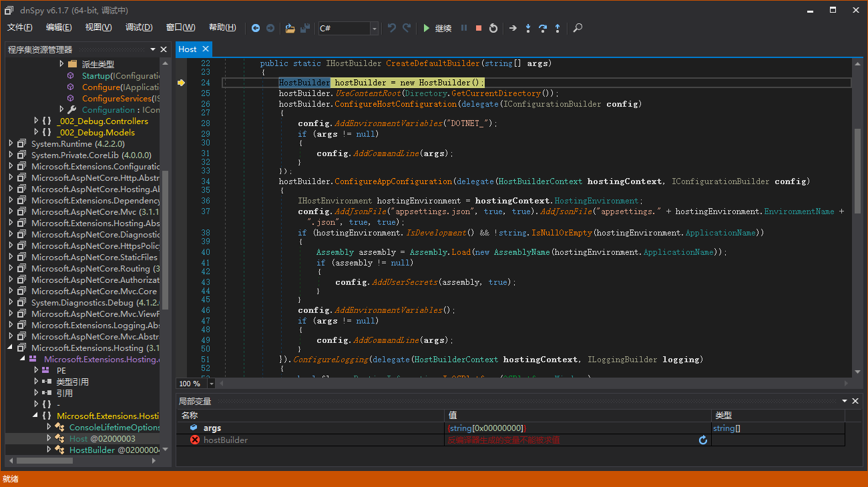
Task: Select the ConsoleLifetimeOptions class
Action: (x=115, y=427)
